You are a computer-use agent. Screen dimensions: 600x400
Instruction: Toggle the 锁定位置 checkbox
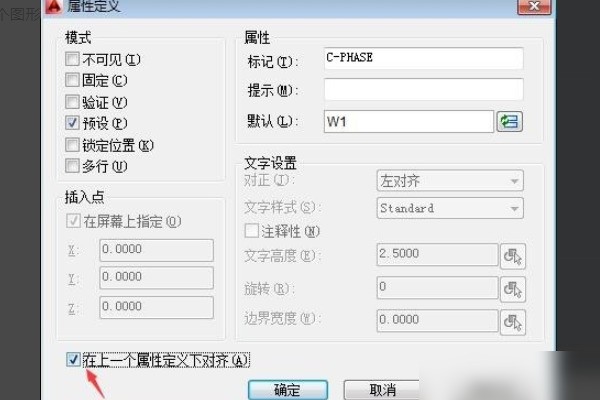pos(72,145)
